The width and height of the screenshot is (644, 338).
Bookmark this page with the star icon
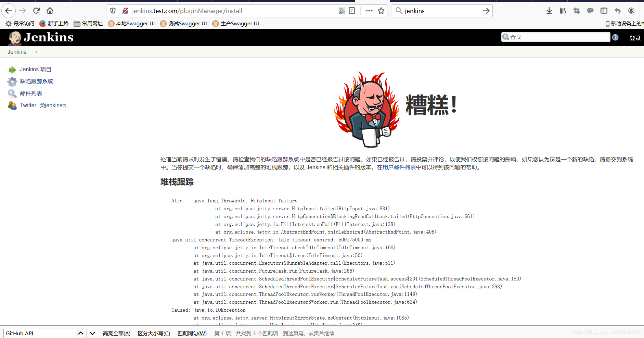[381, 11]
